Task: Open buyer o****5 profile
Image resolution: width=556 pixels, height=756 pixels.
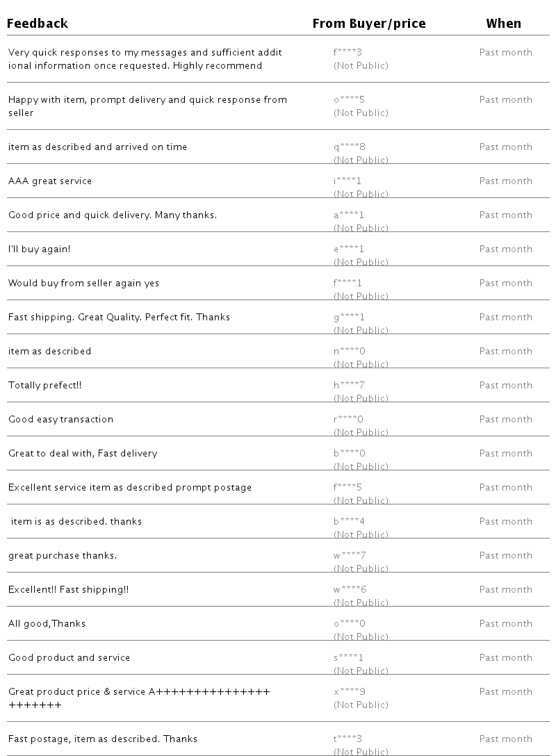Action: 349,99
